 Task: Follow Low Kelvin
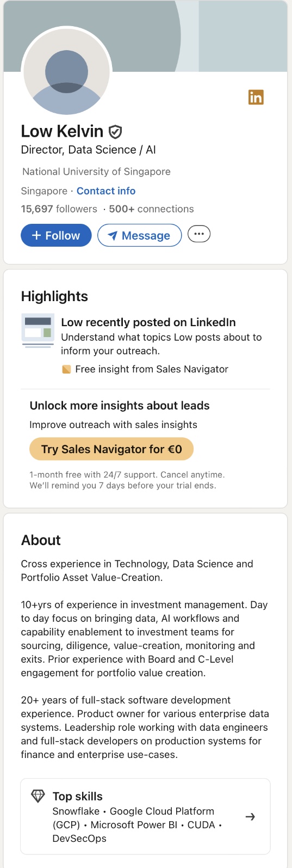click(x=56, y=235)
